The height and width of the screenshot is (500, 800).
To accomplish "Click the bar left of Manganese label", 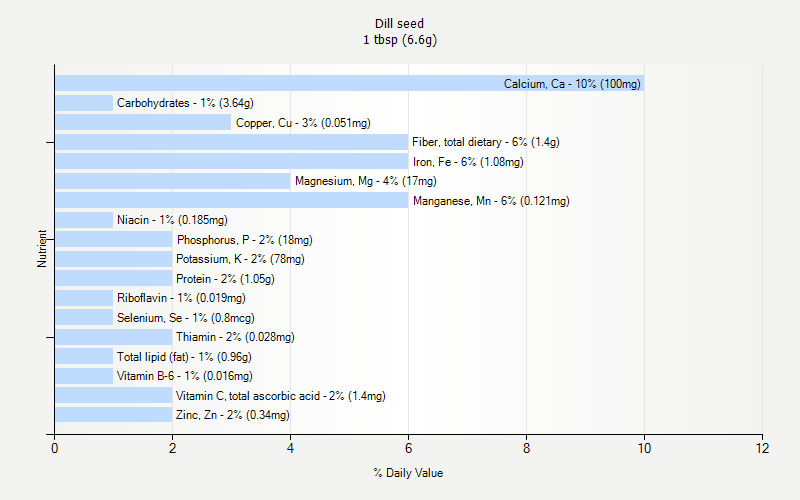I will point(232,200).
